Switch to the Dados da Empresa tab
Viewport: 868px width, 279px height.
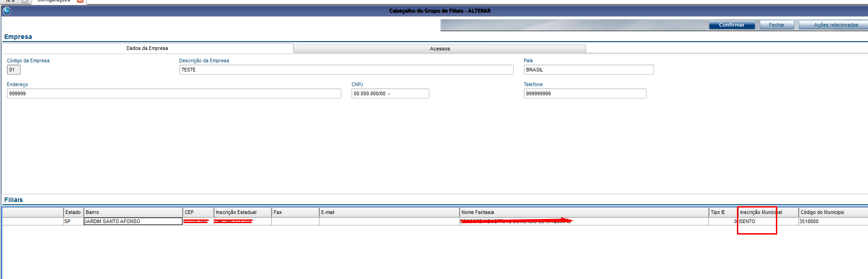click(x=147, y=48)
